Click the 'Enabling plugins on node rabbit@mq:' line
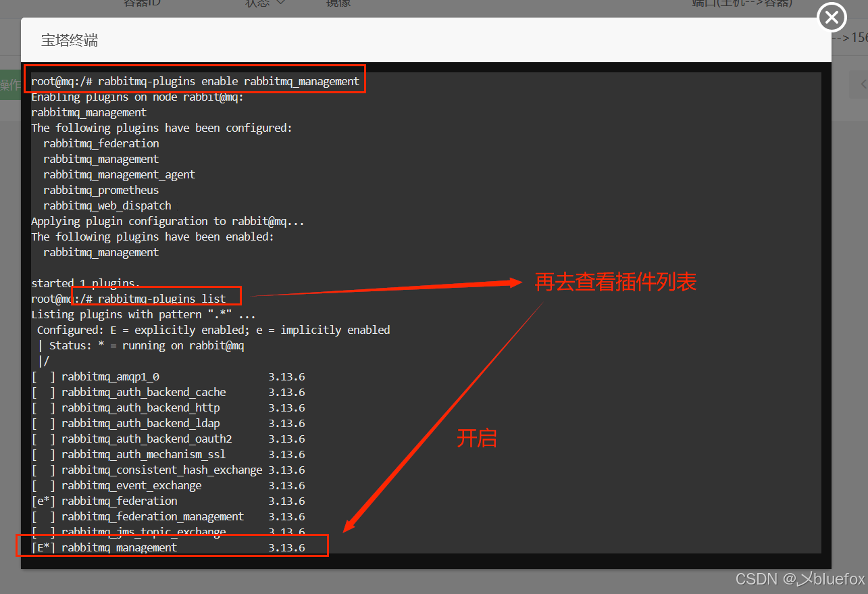Viewport: 868px width, 594px height. [137, 97]
